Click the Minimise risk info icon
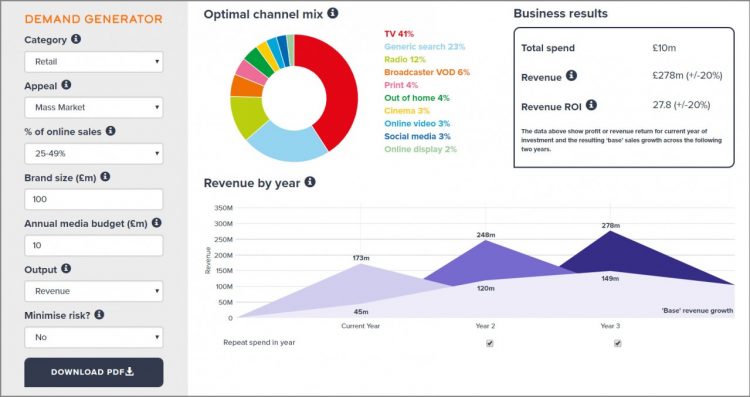Image resolution: width=750 pixels, height=397 pixels. [x=99, y=314]
